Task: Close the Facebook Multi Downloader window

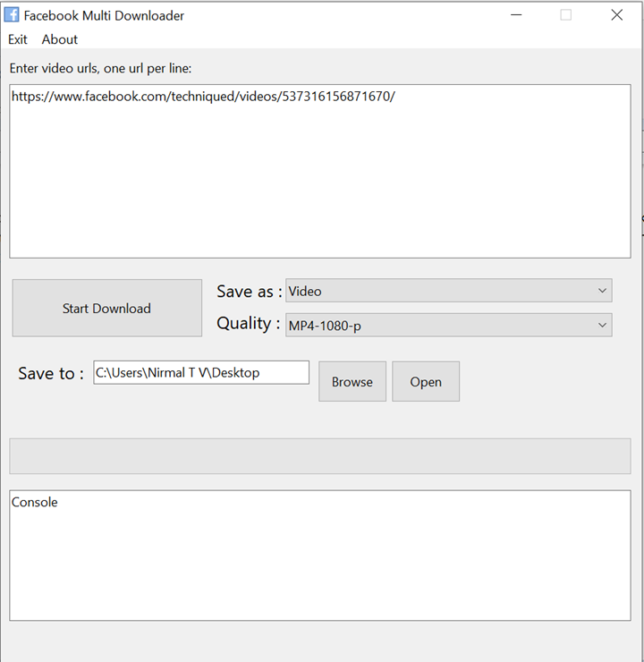Action: pyautogui.click(x=617, y=15)
